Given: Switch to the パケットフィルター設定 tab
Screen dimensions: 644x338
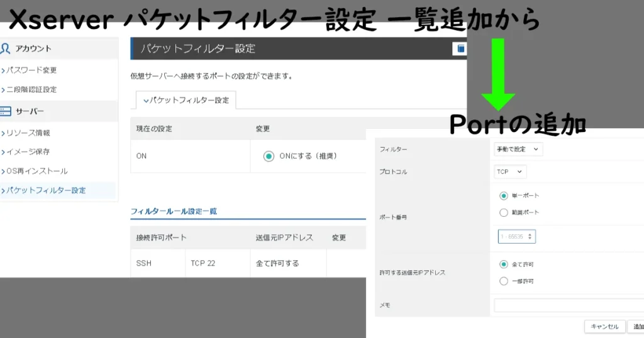Looking at the screenshot, I should 186,100.
